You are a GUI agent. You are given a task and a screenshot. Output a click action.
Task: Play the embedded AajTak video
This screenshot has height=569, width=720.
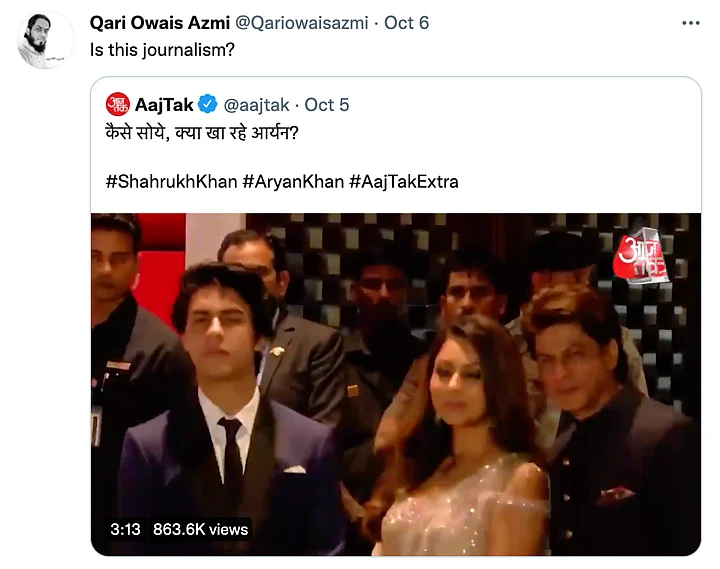click(x=396, y=384)
